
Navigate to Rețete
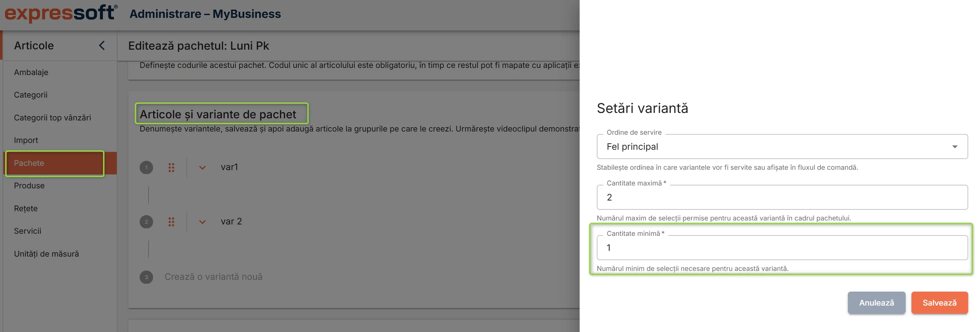pyautogui.click(x=26, y=208)
